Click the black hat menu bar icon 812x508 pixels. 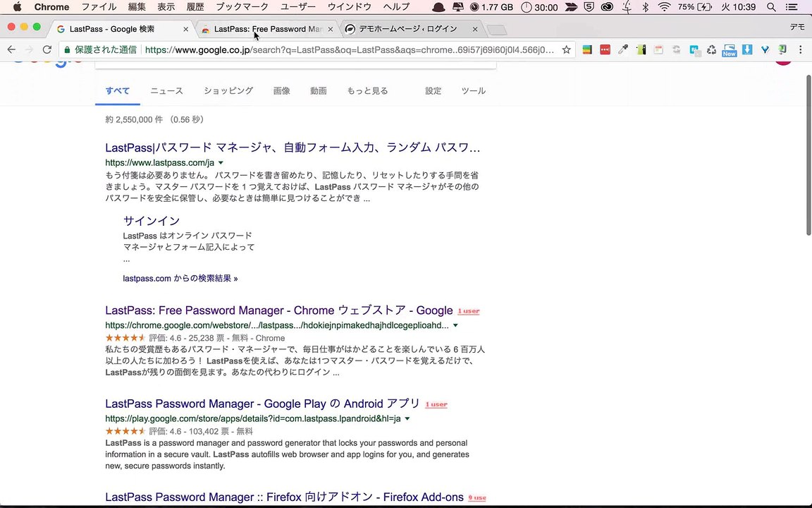tap(438, 7)
